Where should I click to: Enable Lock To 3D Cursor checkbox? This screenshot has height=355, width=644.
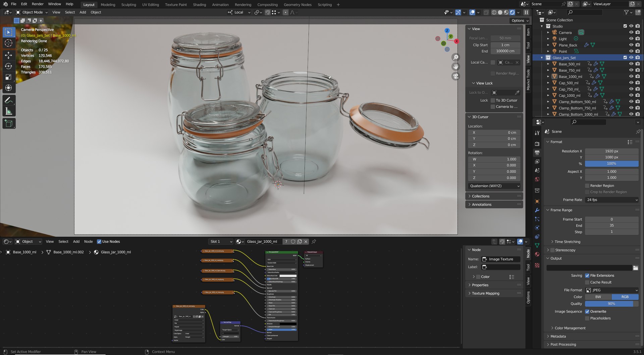tap(493, 100)
